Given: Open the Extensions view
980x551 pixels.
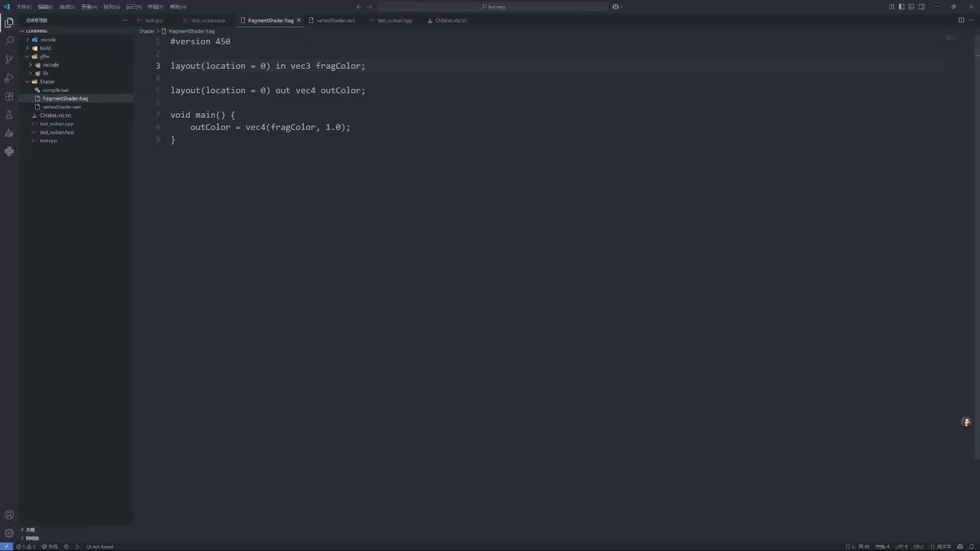Looking at the screenshot, I should 9,96.
